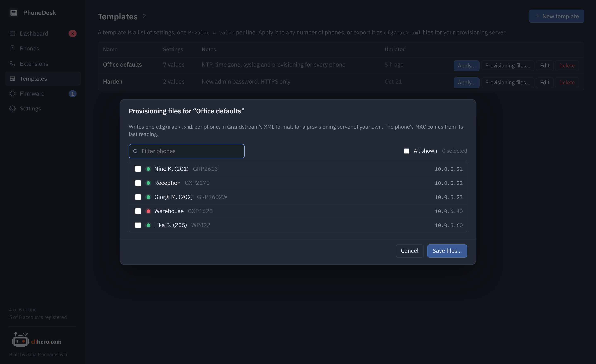Viewport: 596px width, 364px height.
Task: Click the clihero.com robot logo
Action: pyautogui.click(x=20, y=339)
